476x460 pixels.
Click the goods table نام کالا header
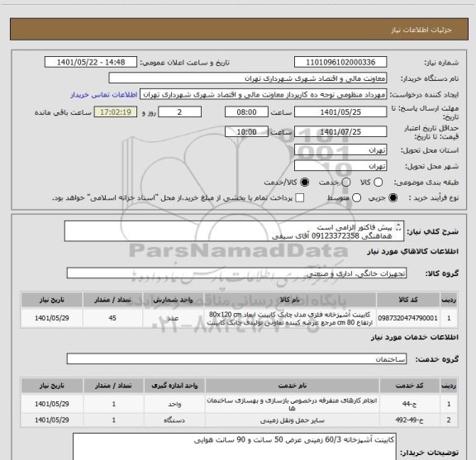[290, 300]
